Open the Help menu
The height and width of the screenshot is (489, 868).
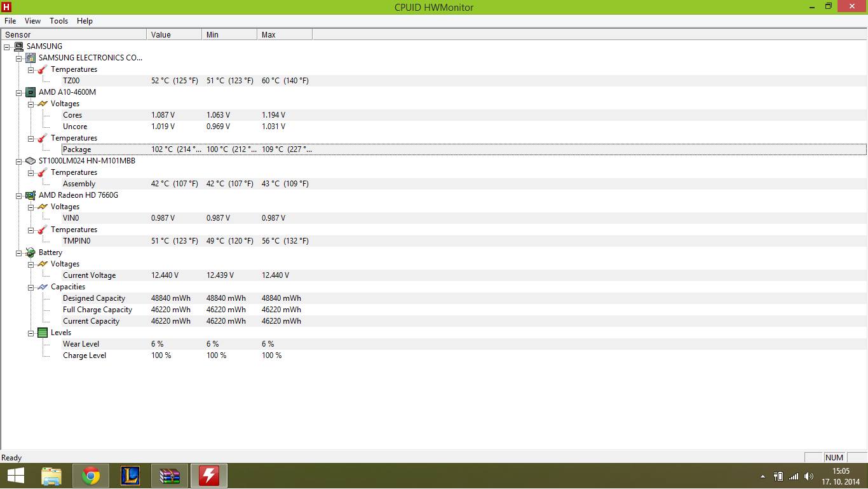pyautogui.click(x=85, y=21)
